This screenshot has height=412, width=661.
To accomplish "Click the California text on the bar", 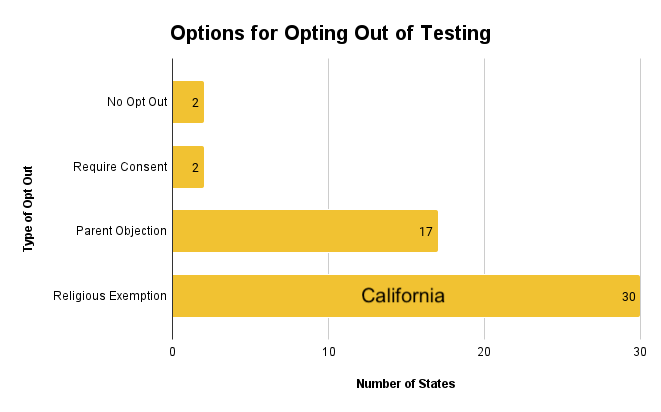I will pyautogui.click(x=403, y=296).
